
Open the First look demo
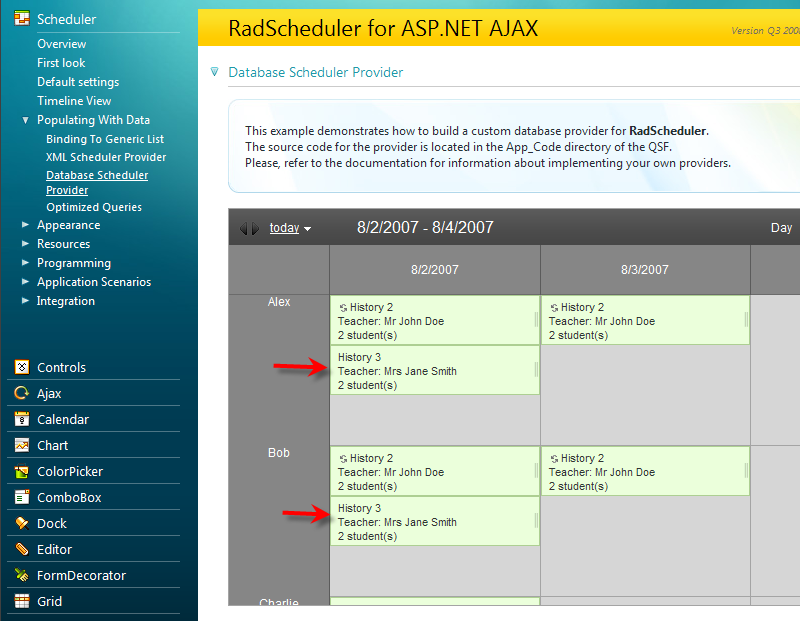[x=61, y=63]
